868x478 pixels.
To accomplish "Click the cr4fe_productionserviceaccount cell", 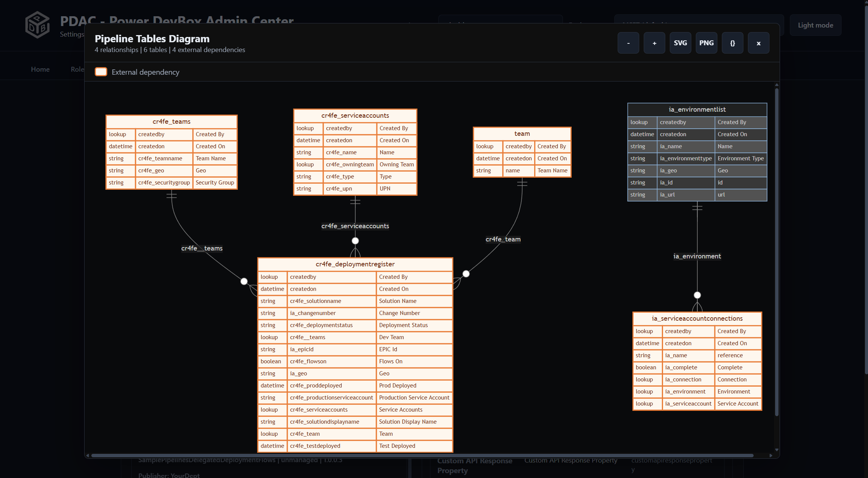I will coord(331,398).
